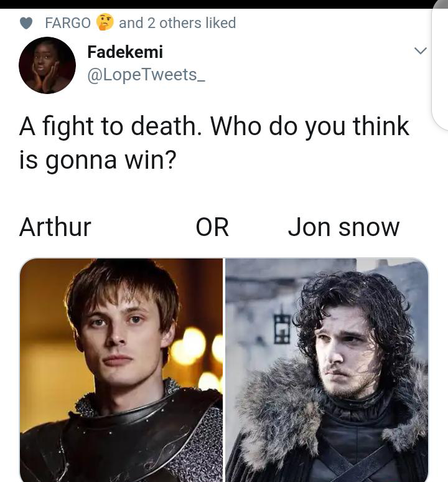
Task: Tap the "Arthur" caption text
Action: click(55, 227)
